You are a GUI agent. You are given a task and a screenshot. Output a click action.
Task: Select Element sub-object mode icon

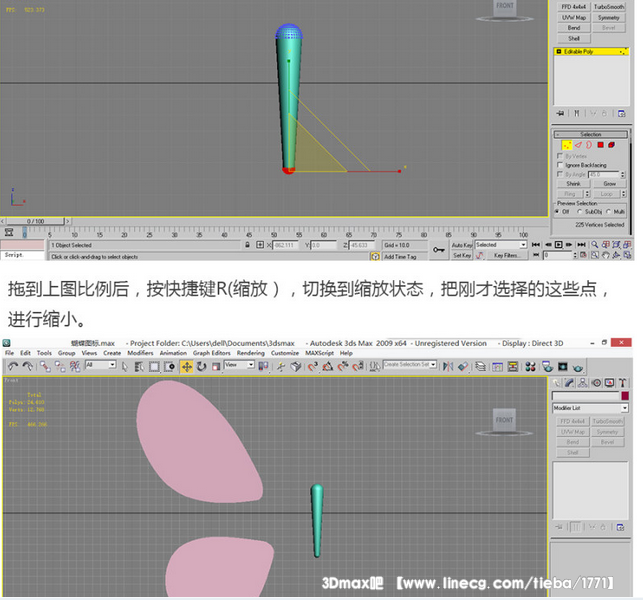[x=610, y=145]
